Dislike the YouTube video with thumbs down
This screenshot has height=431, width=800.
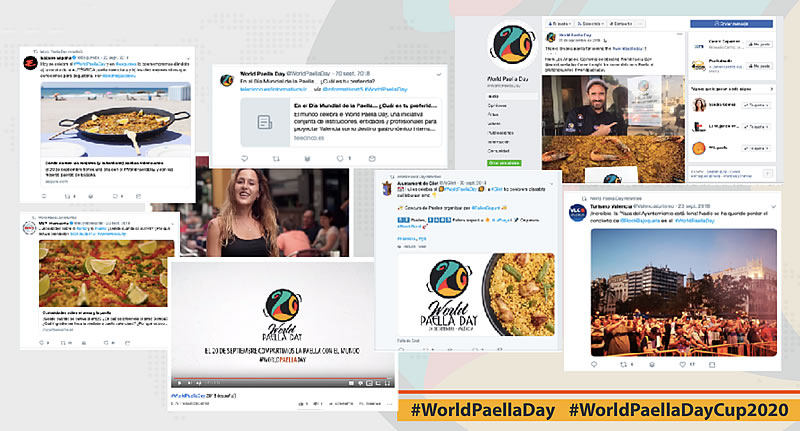pyautogui.click(x=315, y=403)
